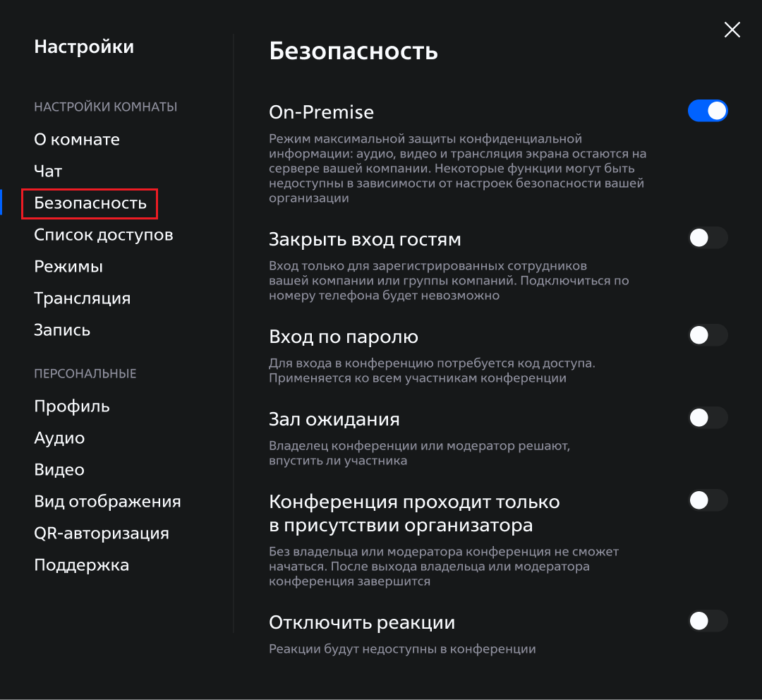Toggle conference only with organizer present

pyautogui.click(x=708, y=500)
